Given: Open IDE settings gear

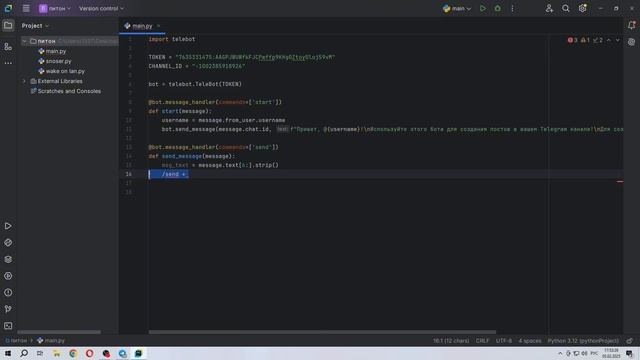Looking at the screenshot, I should point(582,8).
